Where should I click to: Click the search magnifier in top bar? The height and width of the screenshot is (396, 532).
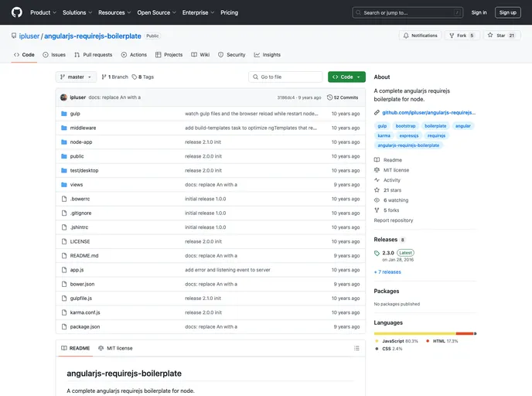tap(358, 12)
